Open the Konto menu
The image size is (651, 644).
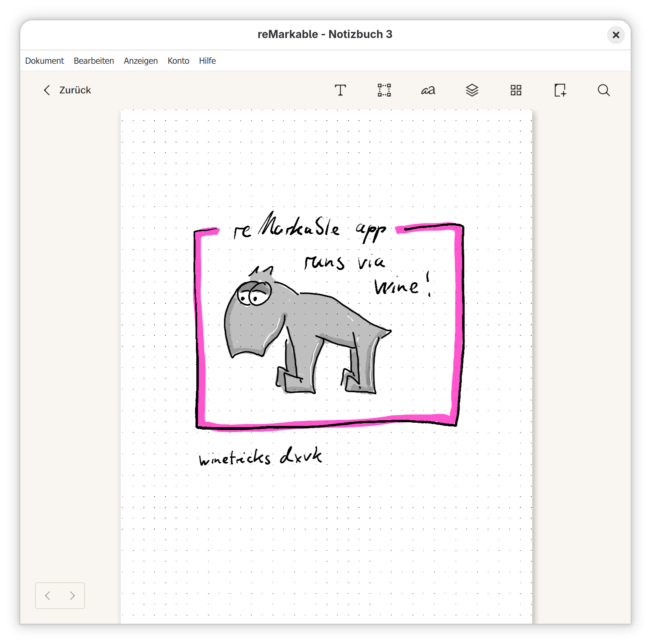(178, 61)
